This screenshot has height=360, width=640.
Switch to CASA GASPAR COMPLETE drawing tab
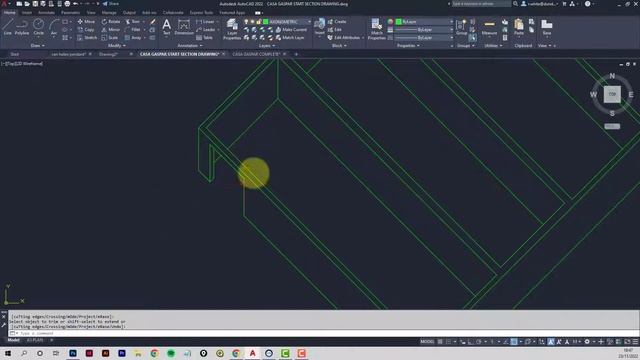pyautogui.click(x=256, y=54)
